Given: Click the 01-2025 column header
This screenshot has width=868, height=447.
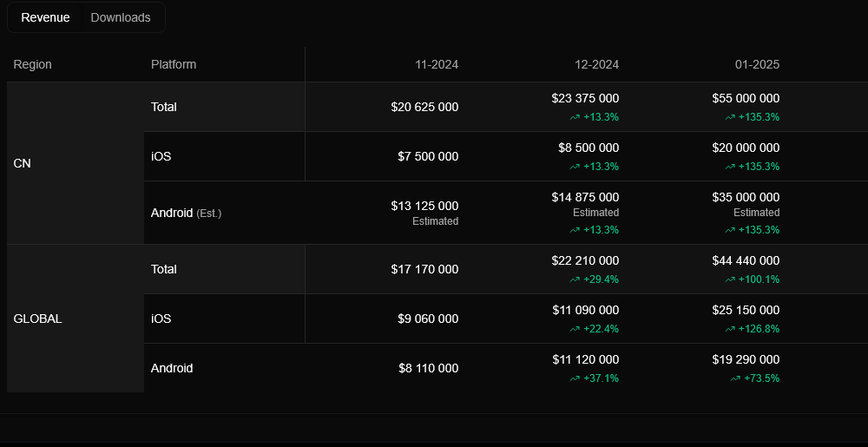Looking at the screenshot, I should [x=757, y=64].
